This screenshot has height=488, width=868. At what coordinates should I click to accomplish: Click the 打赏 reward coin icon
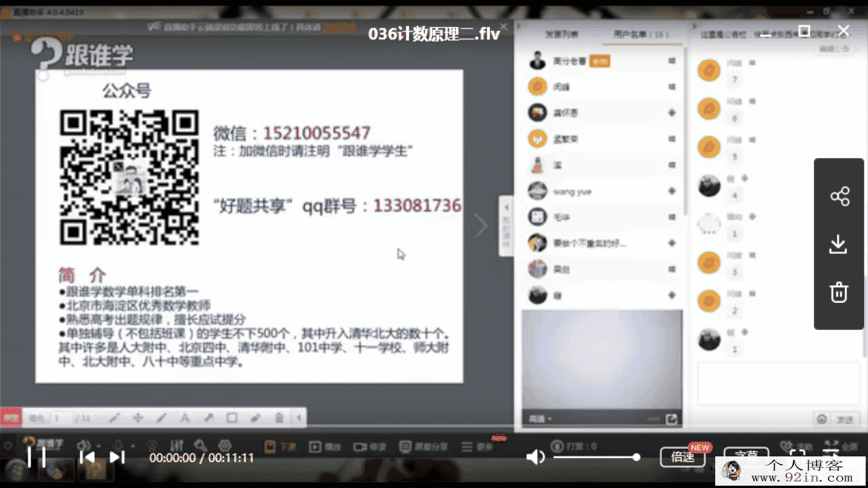[x=557, y=446]
